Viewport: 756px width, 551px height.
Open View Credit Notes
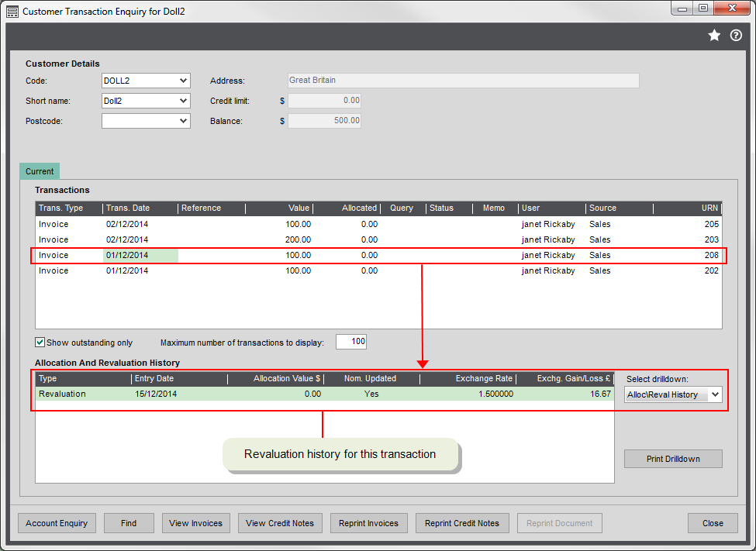(280, 523)
